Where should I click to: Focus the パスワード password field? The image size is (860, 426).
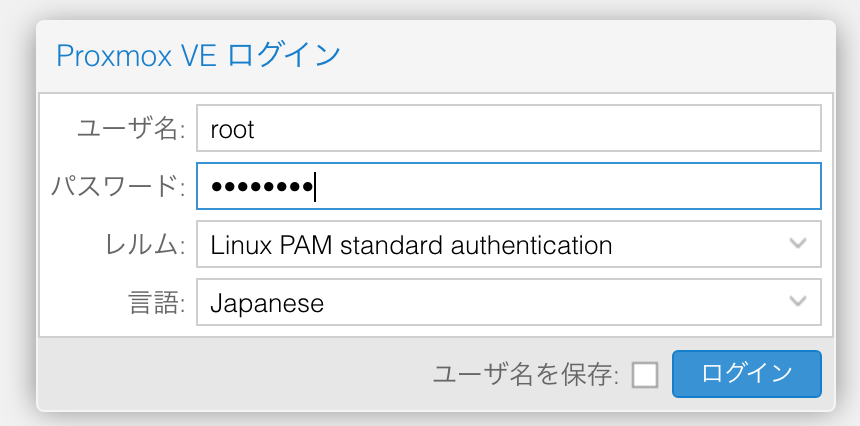(x=508, y=186)
